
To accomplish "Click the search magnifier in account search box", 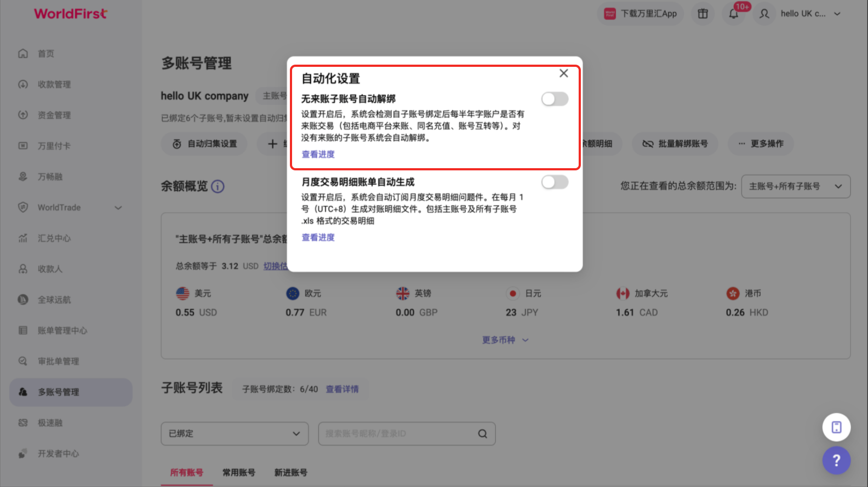I will click(483, 434).
